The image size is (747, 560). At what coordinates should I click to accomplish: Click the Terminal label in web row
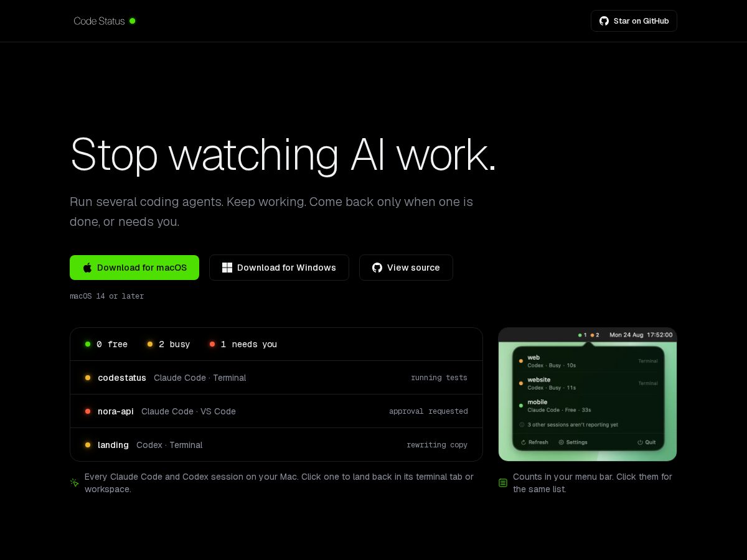648,361
